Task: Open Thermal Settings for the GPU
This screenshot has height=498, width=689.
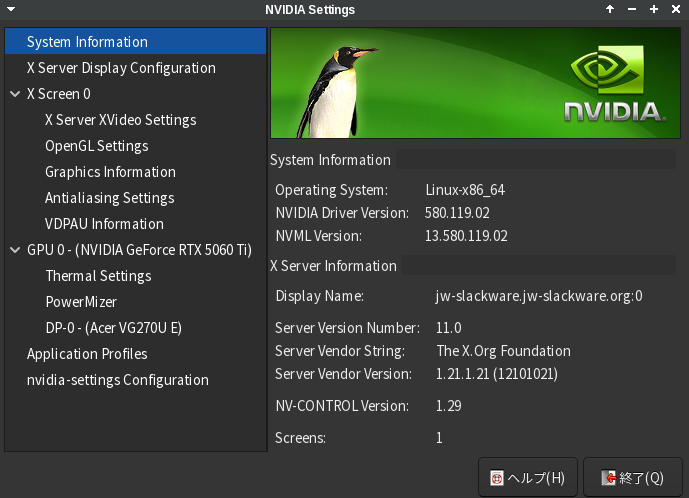Action: (x=98, y=276)
